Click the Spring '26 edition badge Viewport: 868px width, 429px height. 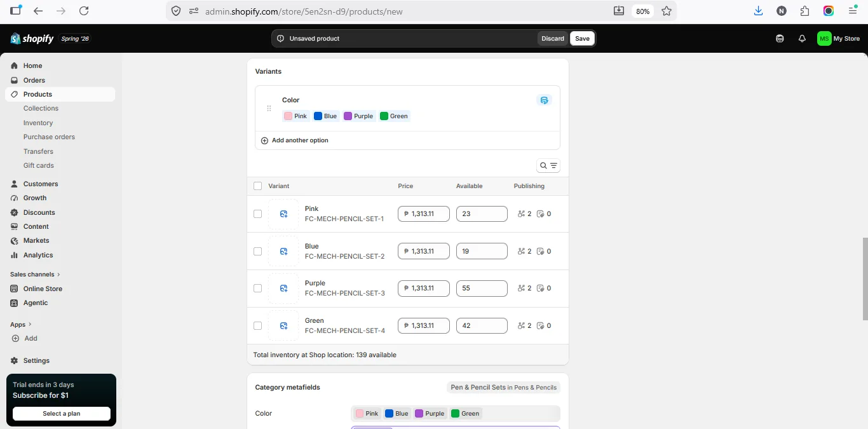coord(75,39)
